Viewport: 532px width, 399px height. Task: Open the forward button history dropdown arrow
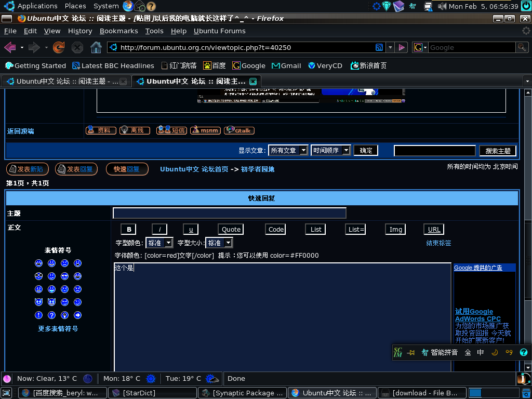point(46,47)
